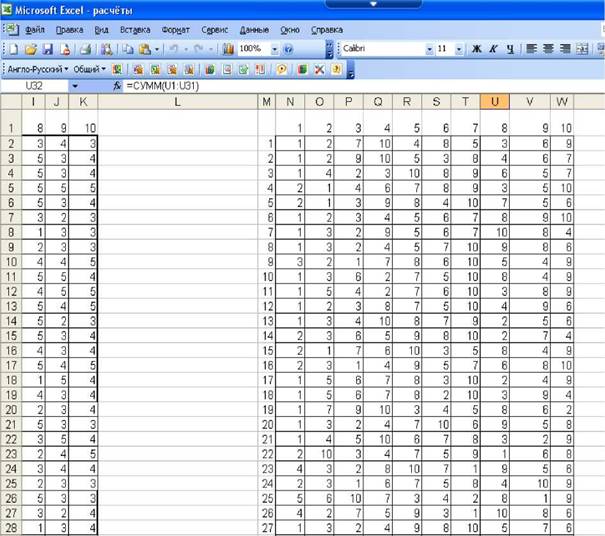Click the Общий dictionary button
This screenshot has height=536, width=605.
pos(90,69)
